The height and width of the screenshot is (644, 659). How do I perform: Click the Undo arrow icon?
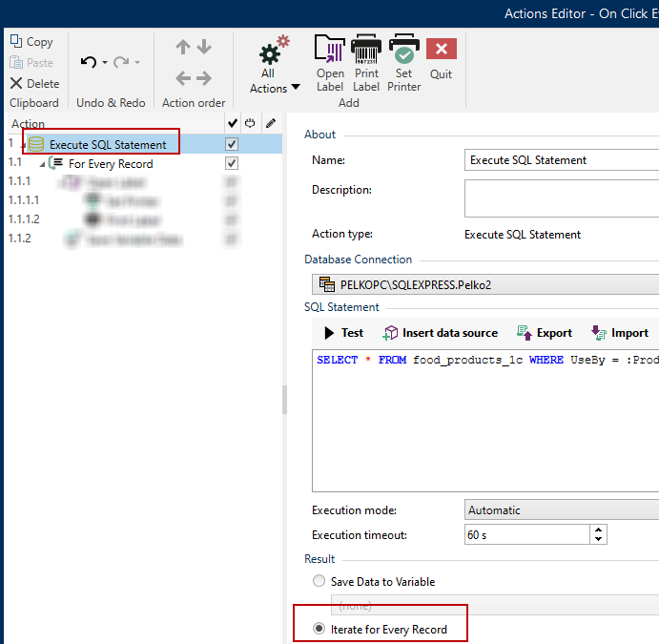coord(89,62)
